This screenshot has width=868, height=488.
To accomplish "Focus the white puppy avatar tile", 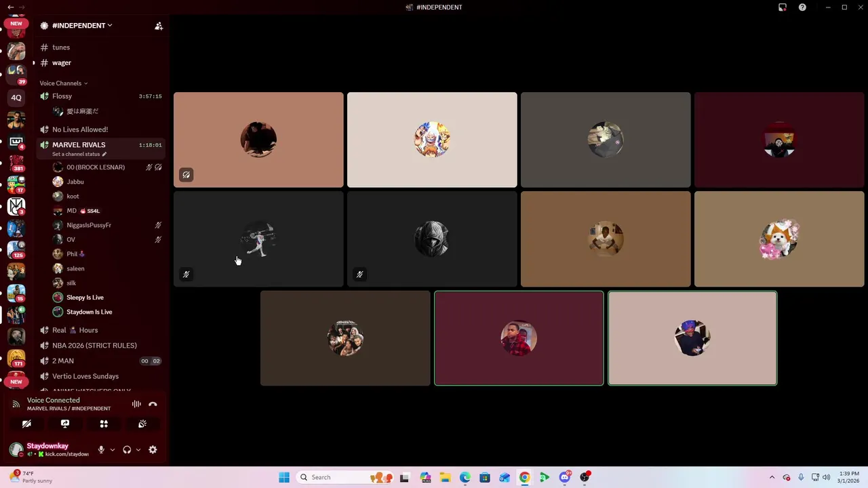I will [x=779, y=239].
